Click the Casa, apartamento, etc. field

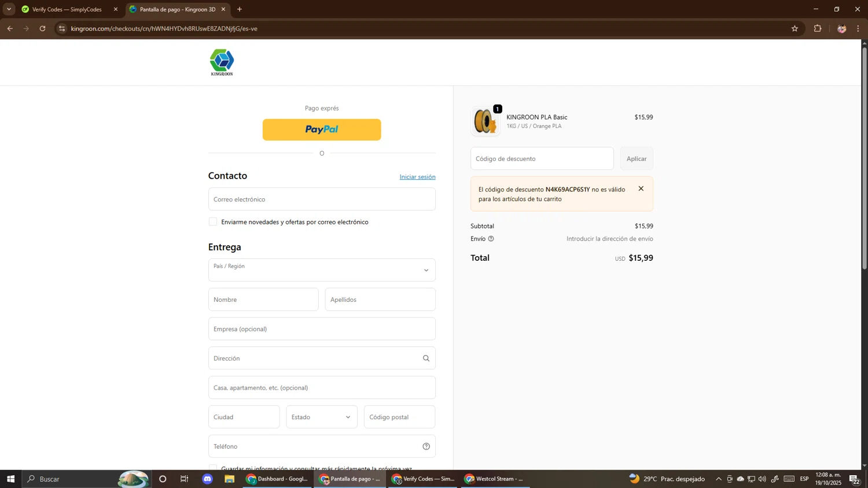[x=322, y=388]
